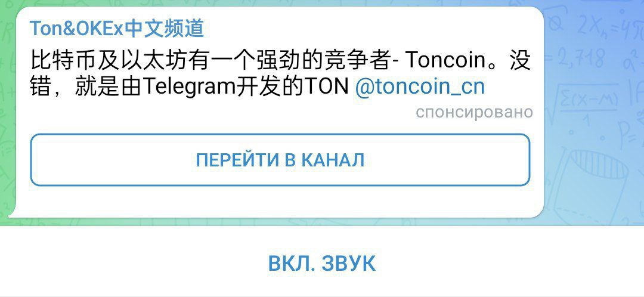The height and width of the screenshot is (297, 644).
Task: Tap the message bubble tail corner
Action: coord(13,213)
